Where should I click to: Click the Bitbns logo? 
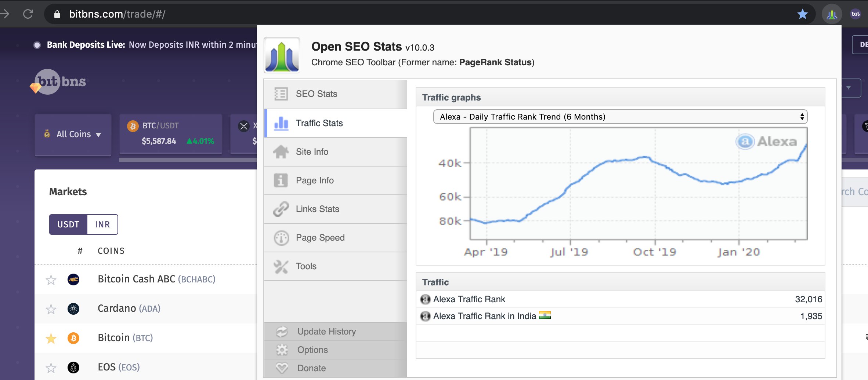coord(58,82)
